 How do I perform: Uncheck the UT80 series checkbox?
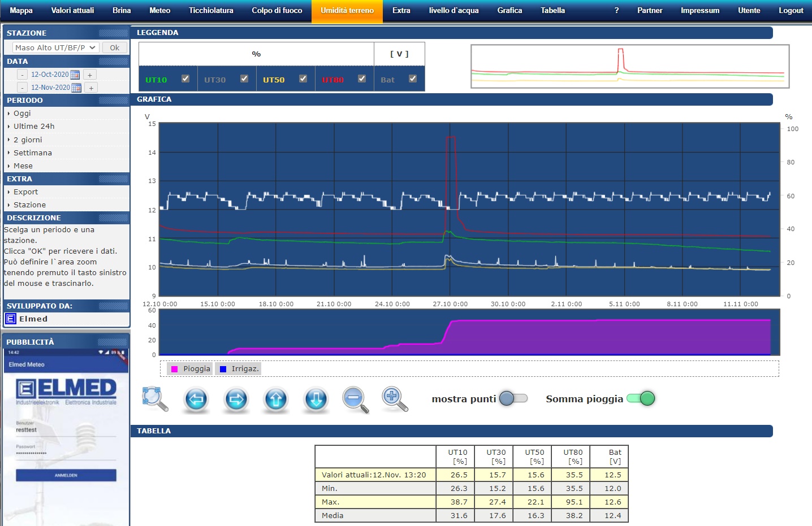tap(362, 79)
